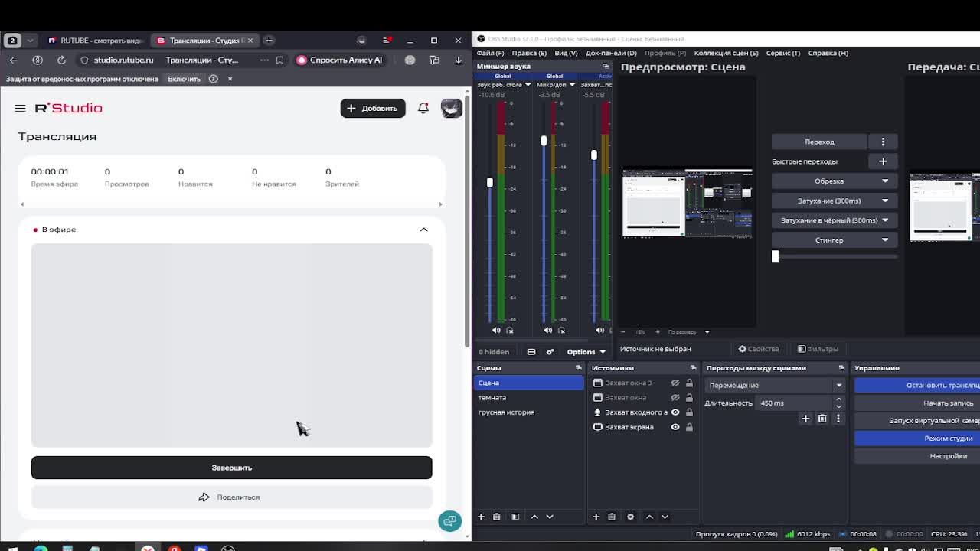Image resolution: width=980 pixels, height=551 pixels.
Task: Click the studio mode transition slider handle
Action: (x=775, y=257)
